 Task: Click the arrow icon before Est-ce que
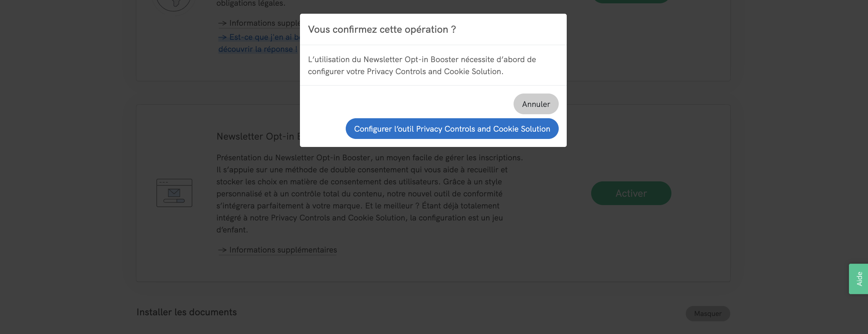[222, 37]
